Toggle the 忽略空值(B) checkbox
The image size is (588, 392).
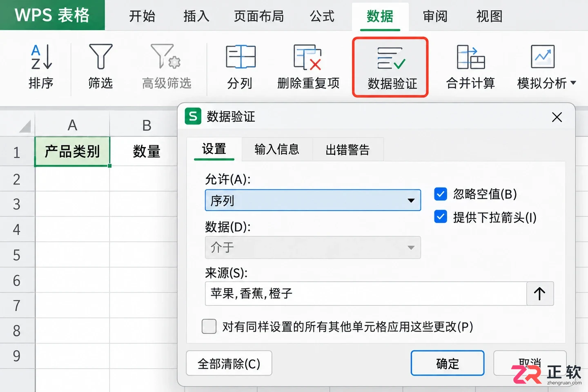click(x=441, y=194)
